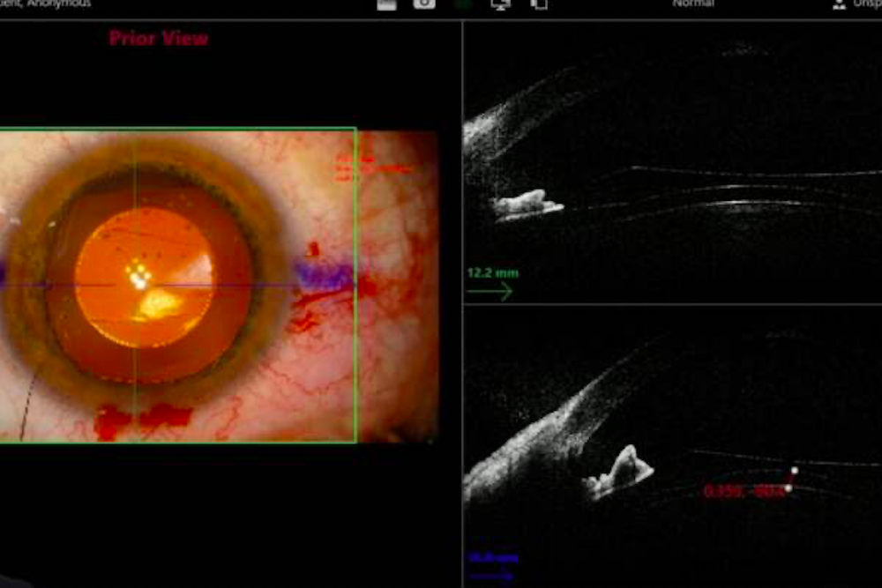
Task: Click the monitor display icon
Action: (x=501, y=4)
